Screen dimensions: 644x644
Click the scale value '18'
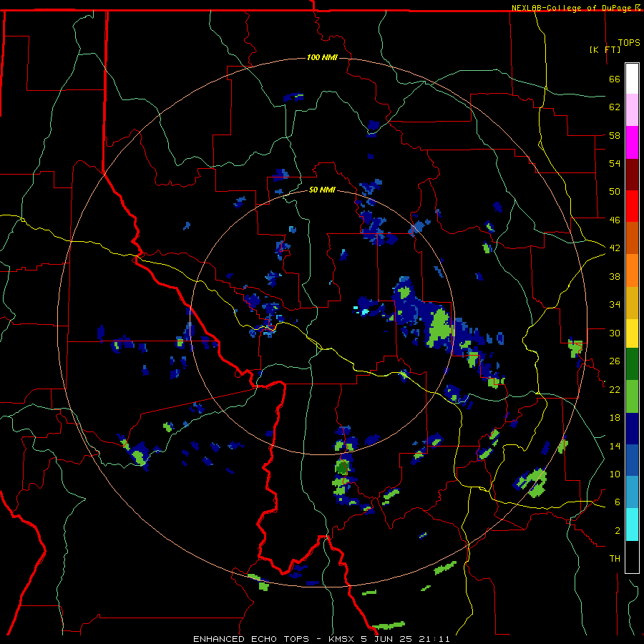point(615,418)
